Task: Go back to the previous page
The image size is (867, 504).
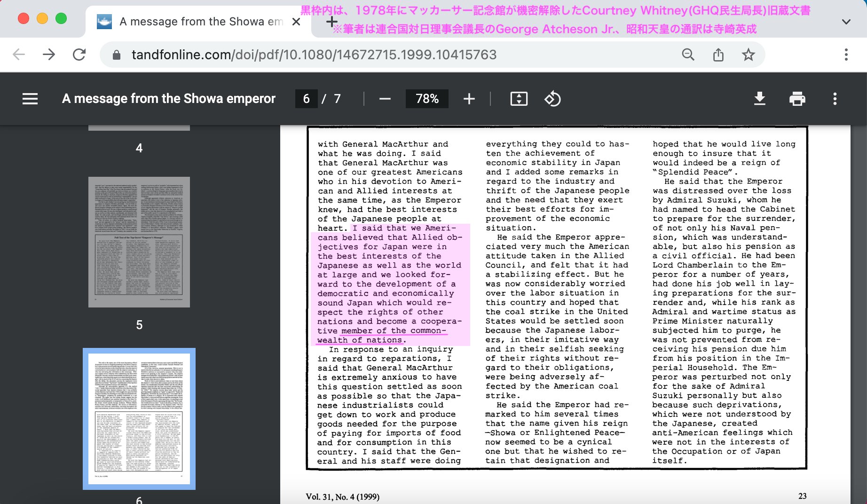Action: coord(19,55)
